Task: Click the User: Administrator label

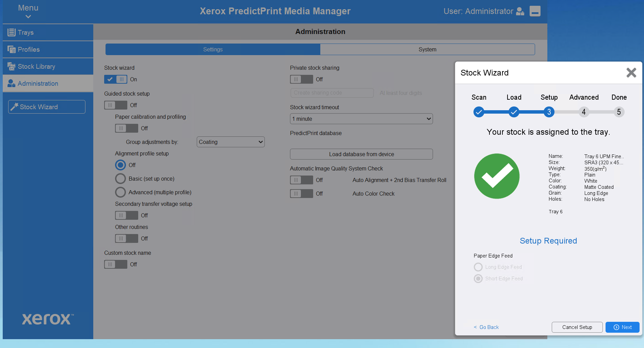Action: point(478,11)
